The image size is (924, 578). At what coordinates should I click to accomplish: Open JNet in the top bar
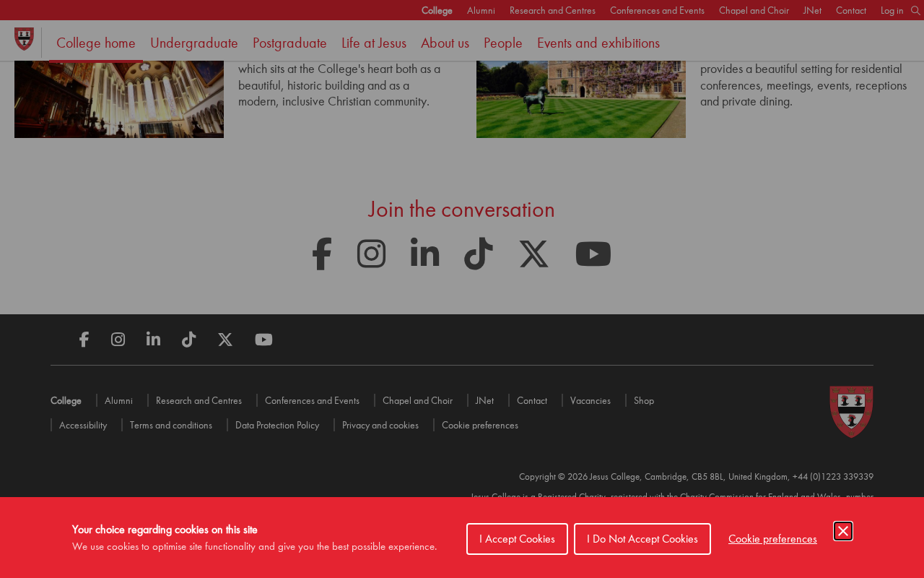(x=812, y=10)
